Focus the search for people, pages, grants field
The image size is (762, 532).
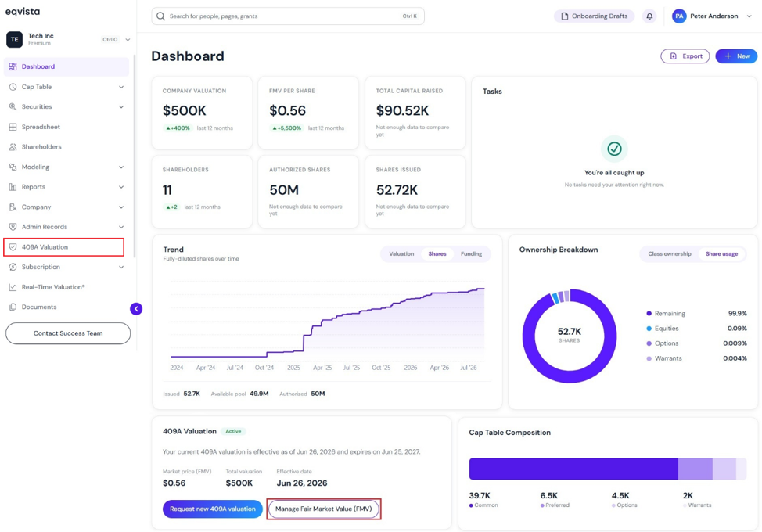(288, 16)
